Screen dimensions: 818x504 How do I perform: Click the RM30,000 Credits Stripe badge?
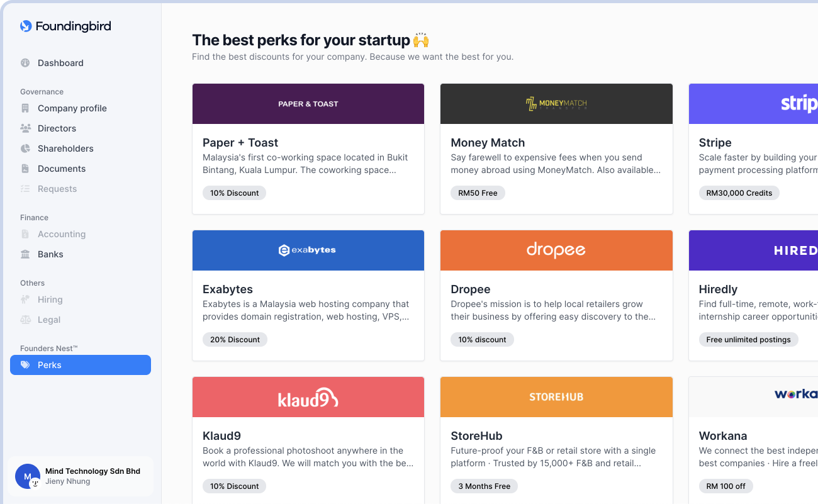tap(739, 193)
